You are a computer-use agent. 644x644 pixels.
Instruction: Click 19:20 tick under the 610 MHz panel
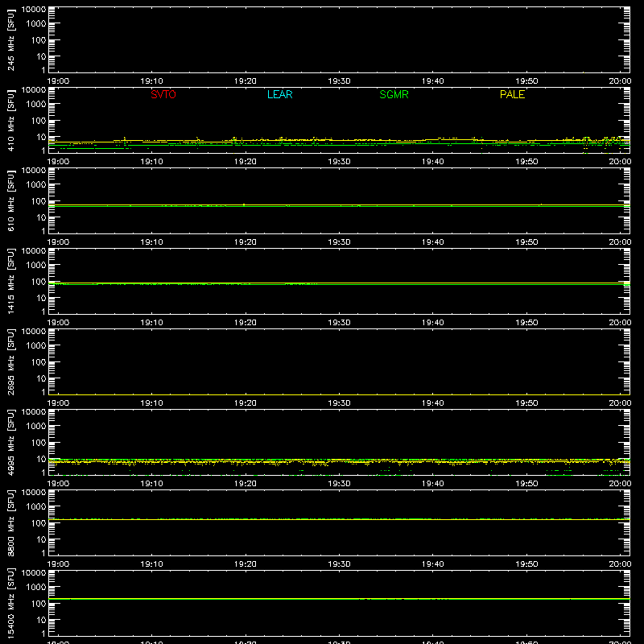click(246, 242)
